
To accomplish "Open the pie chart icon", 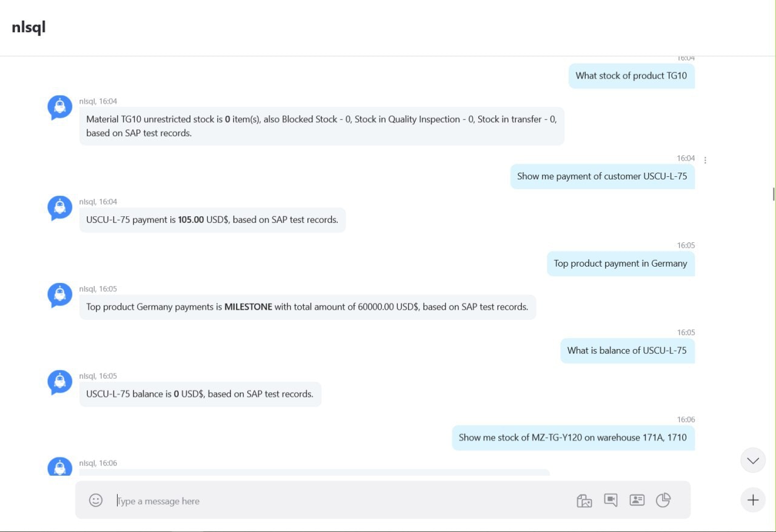I will coord(663,500).
